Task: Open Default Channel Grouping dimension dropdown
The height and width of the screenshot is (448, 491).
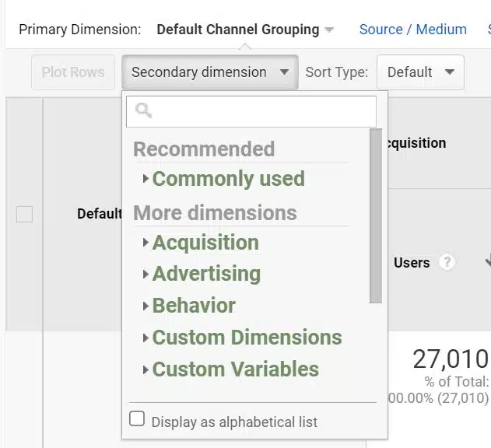Action: tap(245, 30)
